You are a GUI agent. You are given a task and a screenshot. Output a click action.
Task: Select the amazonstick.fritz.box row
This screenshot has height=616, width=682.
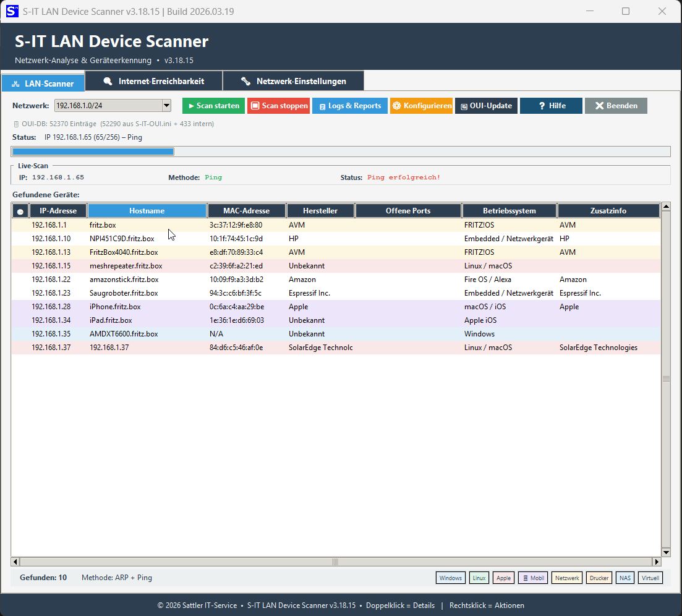click(x=336, y=280)
